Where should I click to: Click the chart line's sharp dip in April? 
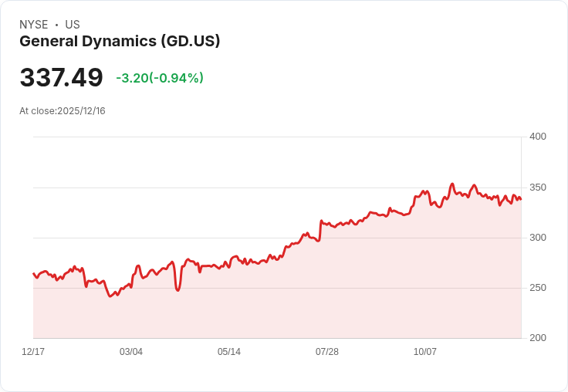click(177, 290)
